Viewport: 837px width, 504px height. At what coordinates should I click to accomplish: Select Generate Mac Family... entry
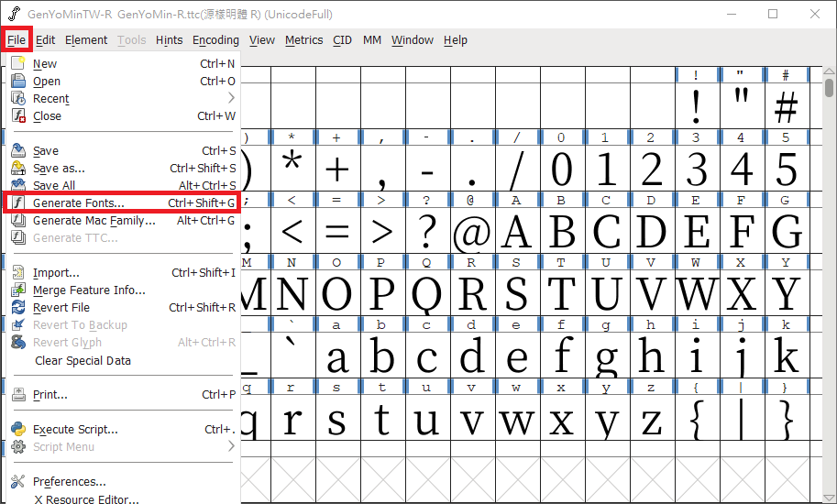(x=122, y=220)
